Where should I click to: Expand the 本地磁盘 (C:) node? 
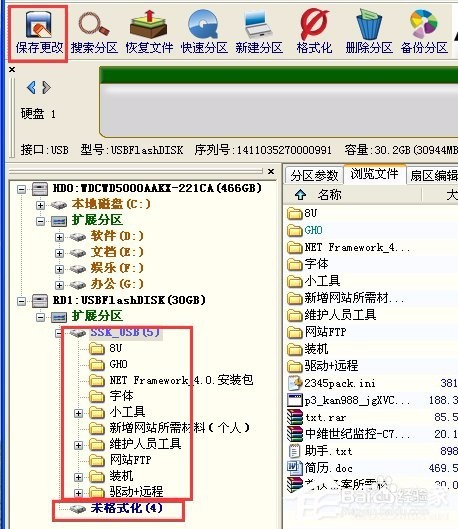[x=40, y=205]
